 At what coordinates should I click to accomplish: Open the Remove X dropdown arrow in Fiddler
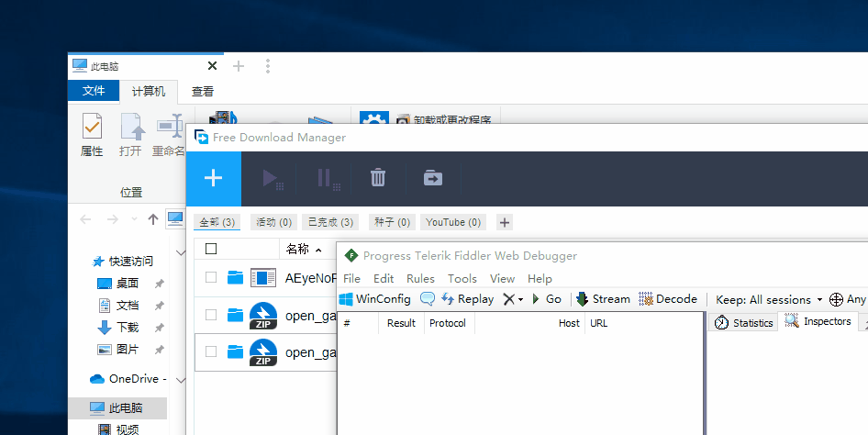[521, 300]
